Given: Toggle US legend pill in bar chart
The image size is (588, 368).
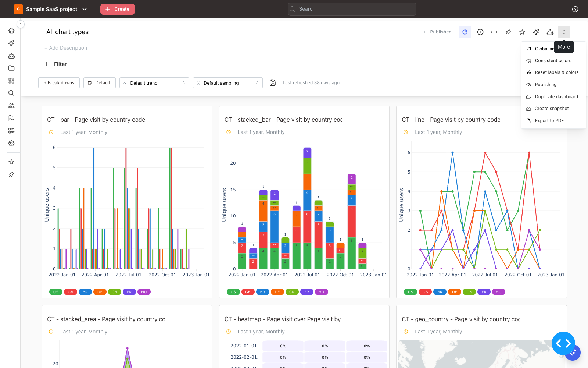Looking at the screenshot, I should [x=56, y=292].
